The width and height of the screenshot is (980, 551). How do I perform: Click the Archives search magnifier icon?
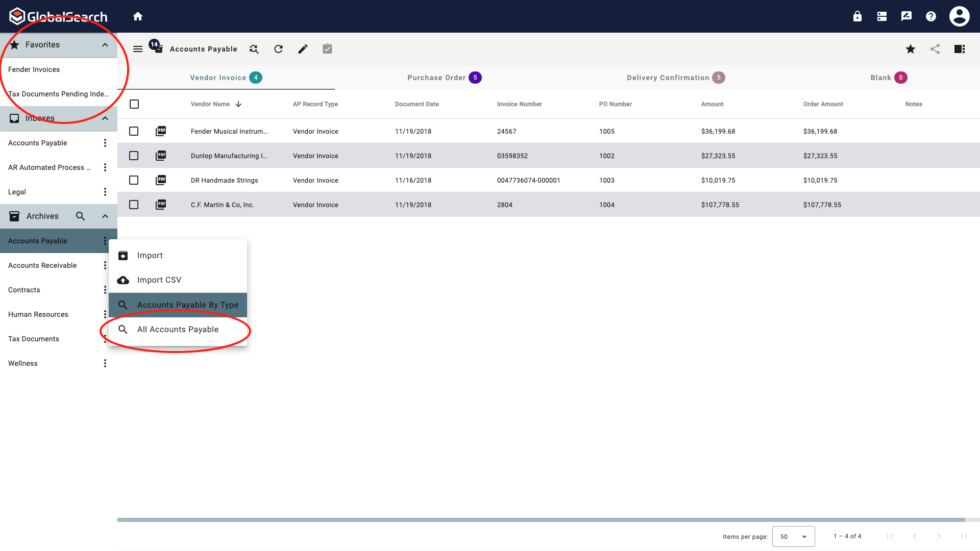point(80,216)
